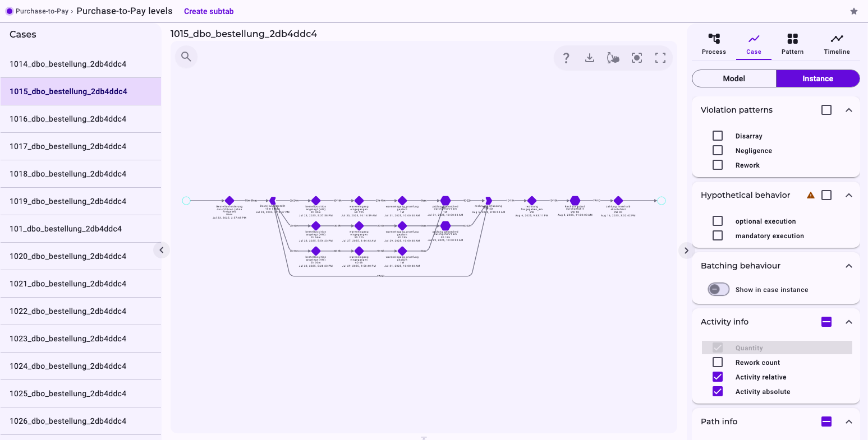Center the graph with the focus icon
Screen dimensions: 868x440
pyautogui.click(x=637, y=58)
